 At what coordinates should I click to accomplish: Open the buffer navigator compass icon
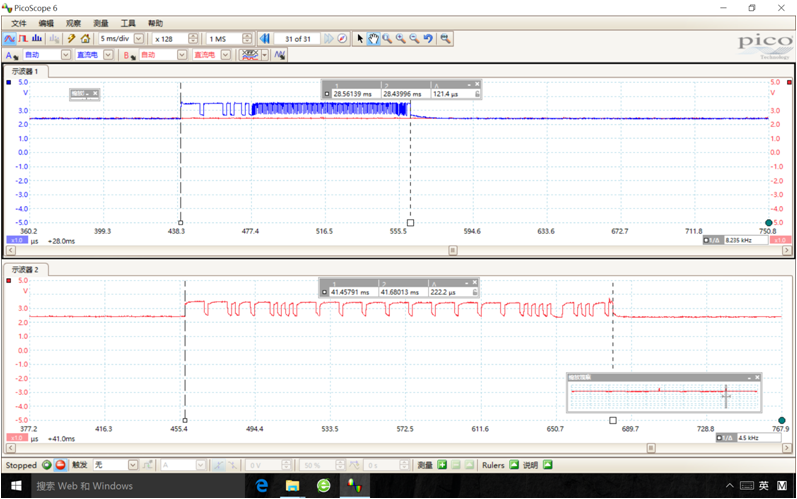pos(343,39)
